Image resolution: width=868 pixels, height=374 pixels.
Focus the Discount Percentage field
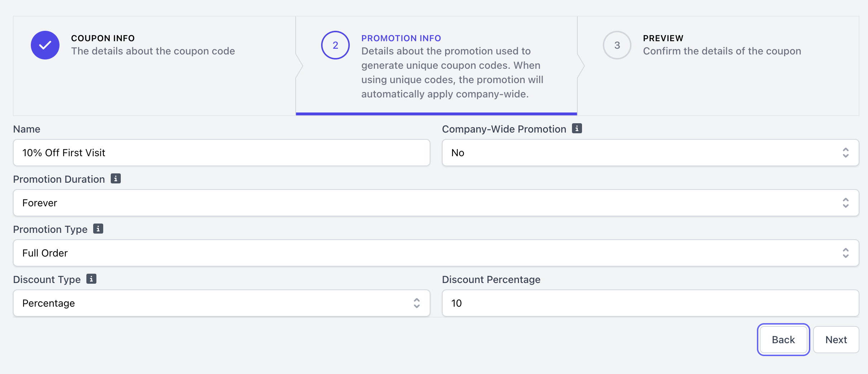point(650,303)
